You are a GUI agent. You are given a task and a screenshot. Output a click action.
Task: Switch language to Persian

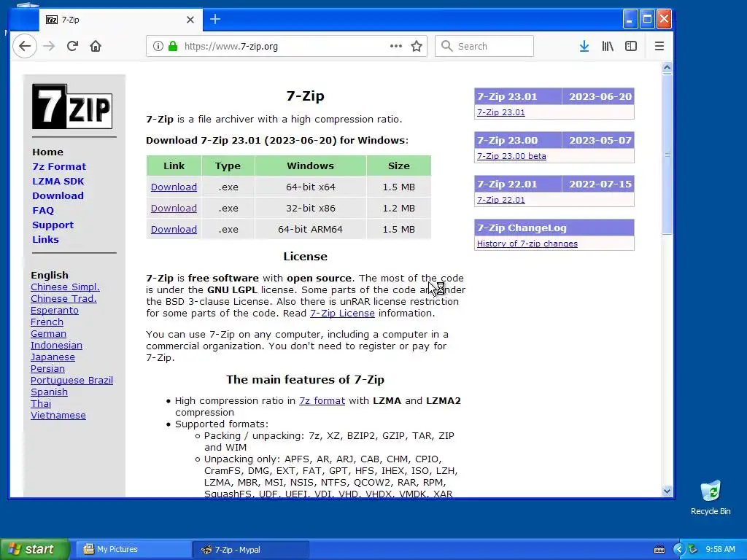pyautogui.click(x=47, y=368)
